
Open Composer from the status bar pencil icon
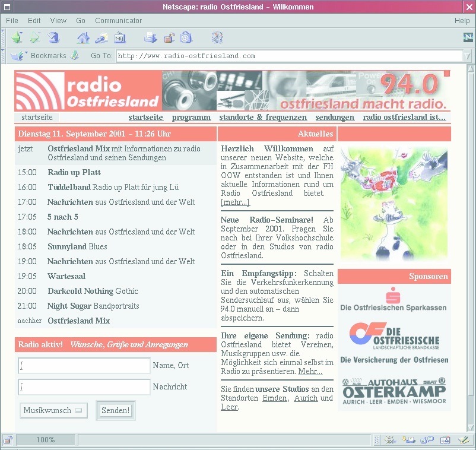[x=463, y=440]
